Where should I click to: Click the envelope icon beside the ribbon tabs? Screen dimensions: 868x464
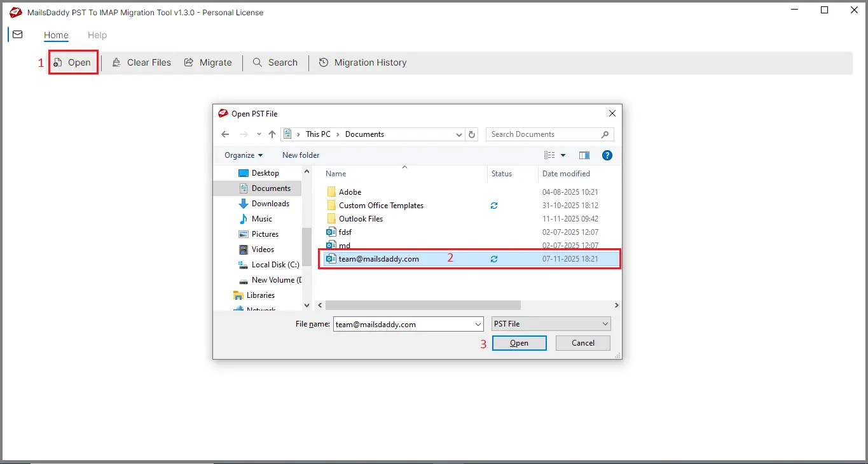(x=17, y=34)
